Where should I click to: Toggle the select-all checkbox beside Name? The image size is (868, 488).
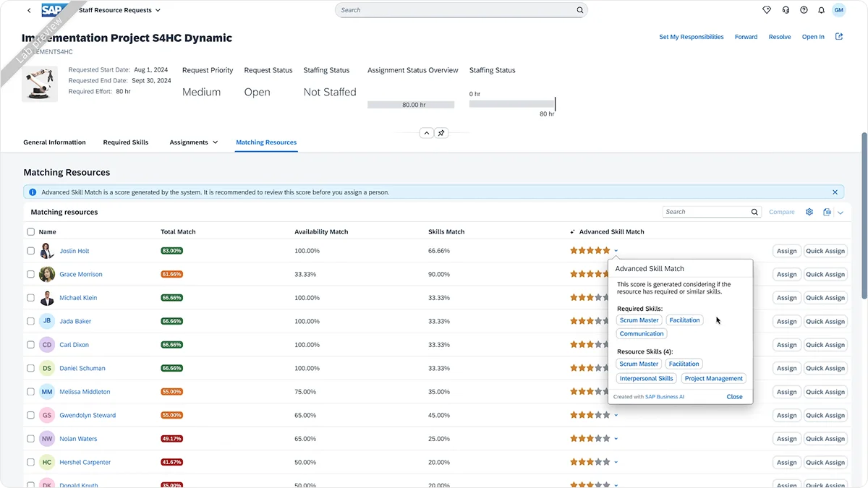30,232
